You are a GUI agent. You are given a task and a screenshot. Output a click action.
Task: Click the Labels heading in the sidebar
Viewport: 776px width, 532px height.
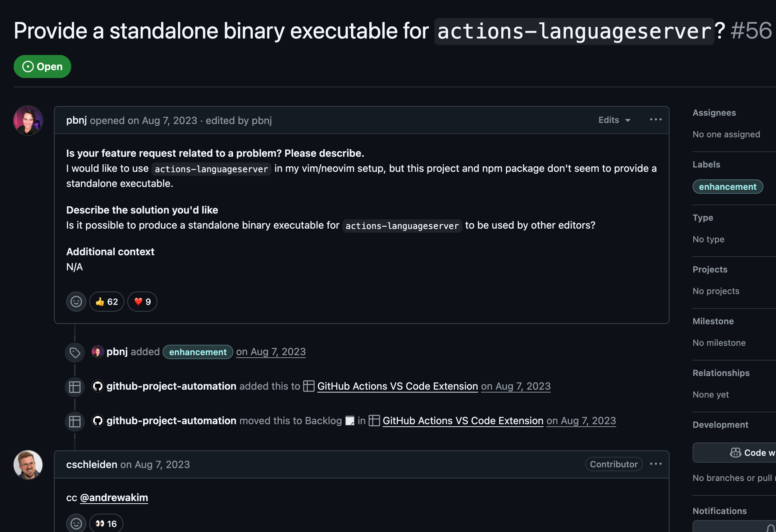pos(706,164)
